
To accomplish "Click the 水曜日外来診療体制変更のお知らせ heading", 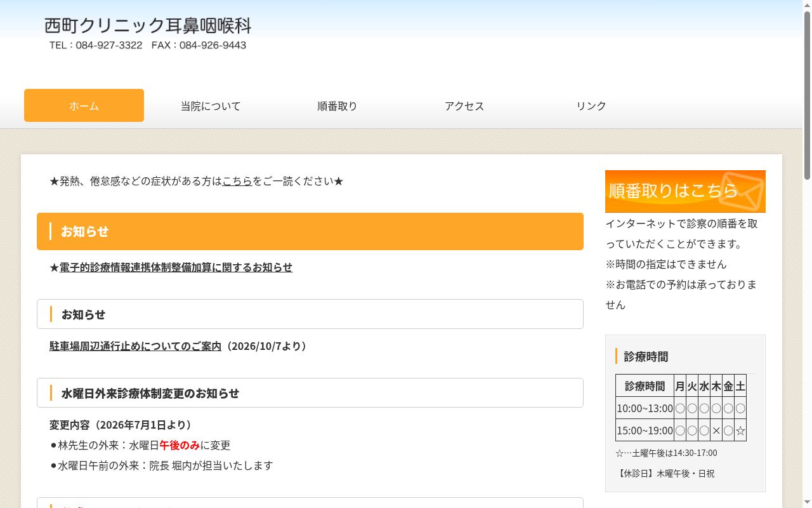I will pos(310,393).
